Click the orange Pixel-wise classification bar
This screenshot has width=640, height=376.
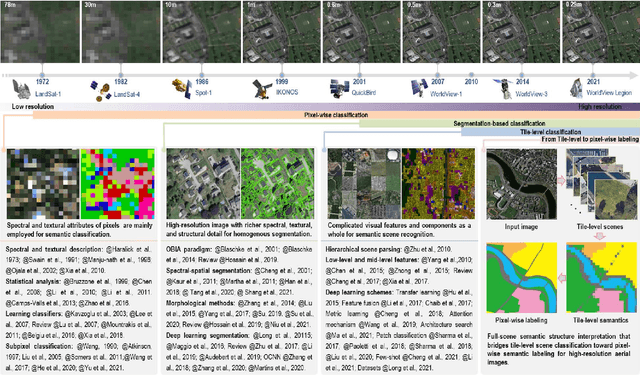pos(336,115)
